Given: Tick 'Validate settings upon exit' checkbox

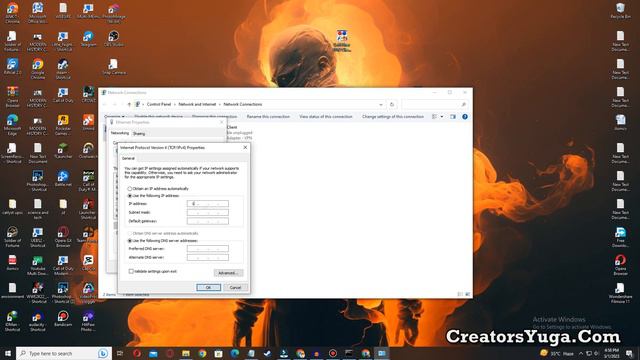Looking at the screenshot, I should click(131, 271).
